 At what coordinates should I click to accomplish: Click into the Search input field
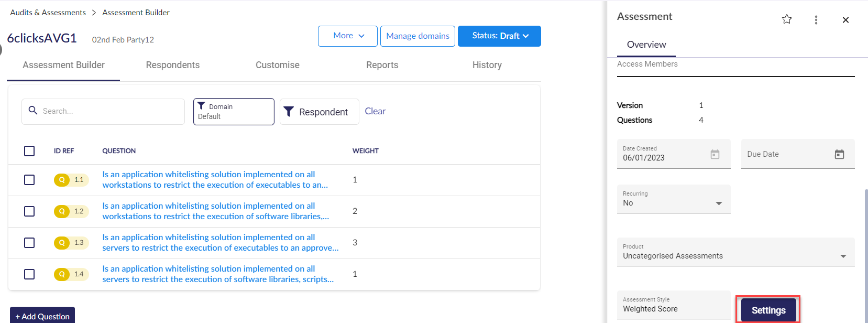(110, 111)
